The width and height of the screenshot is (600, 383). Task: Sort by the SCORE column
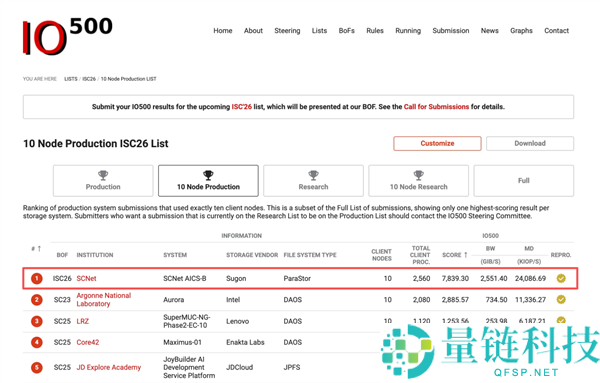tap(455, 255)
